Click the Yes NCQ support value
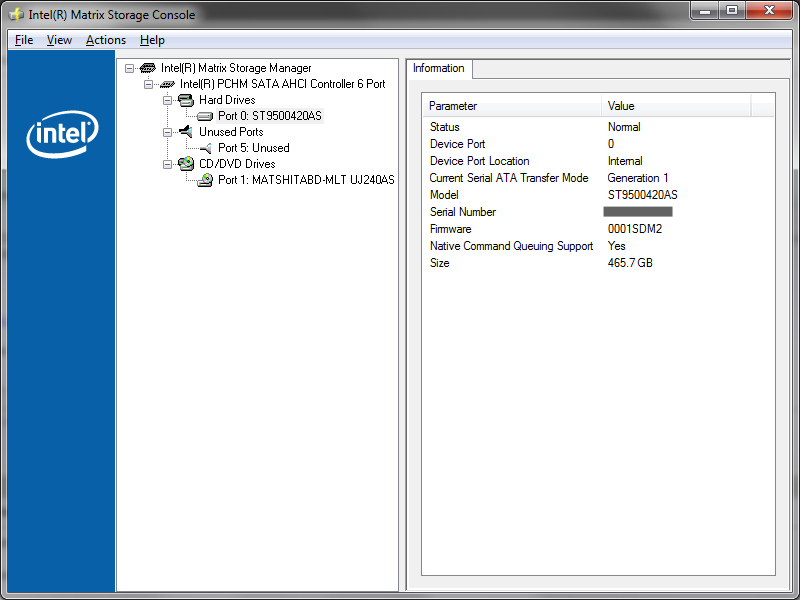 pos(616,246)
